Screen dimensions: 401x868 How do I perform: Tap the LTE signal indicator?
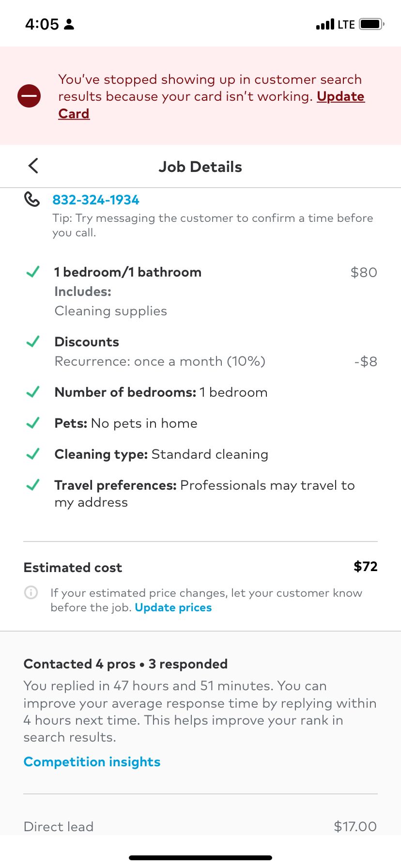[335, 24]
